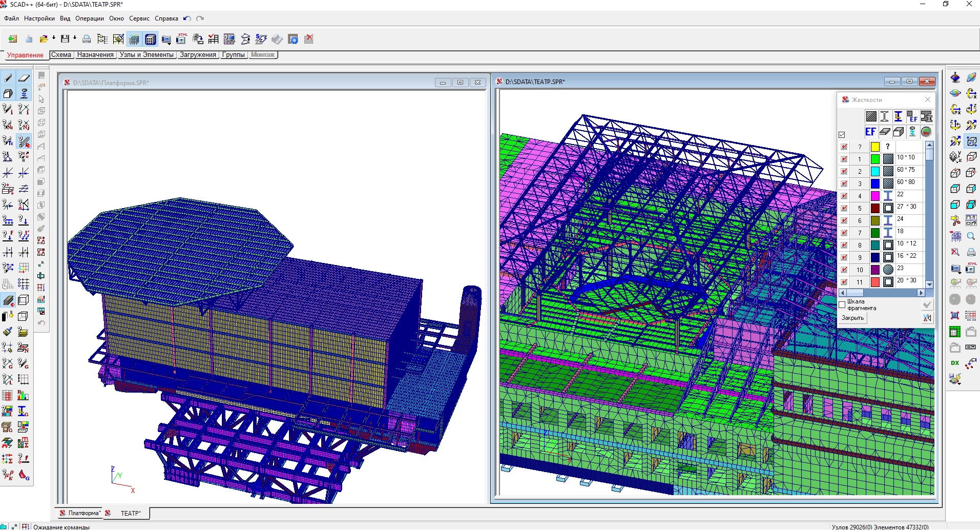Uncheck stiffness type 4 row checkbox
The width and height of the screenshot is (980, 531).
844,196
